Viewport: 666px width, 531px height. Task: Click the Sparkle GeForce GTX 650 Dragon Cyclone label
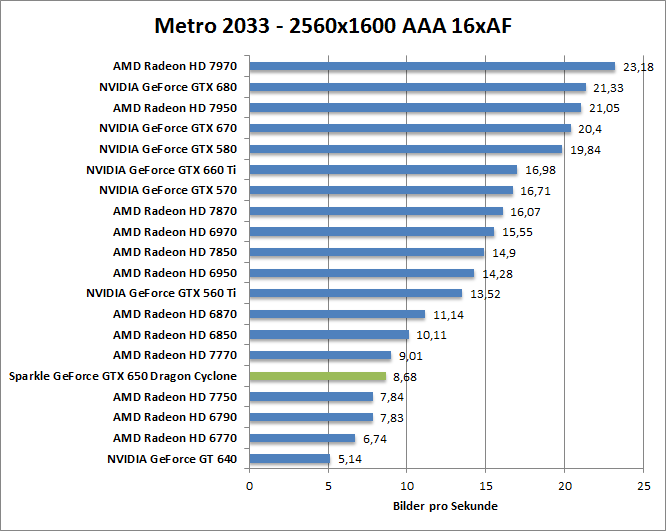click(122, 376)
